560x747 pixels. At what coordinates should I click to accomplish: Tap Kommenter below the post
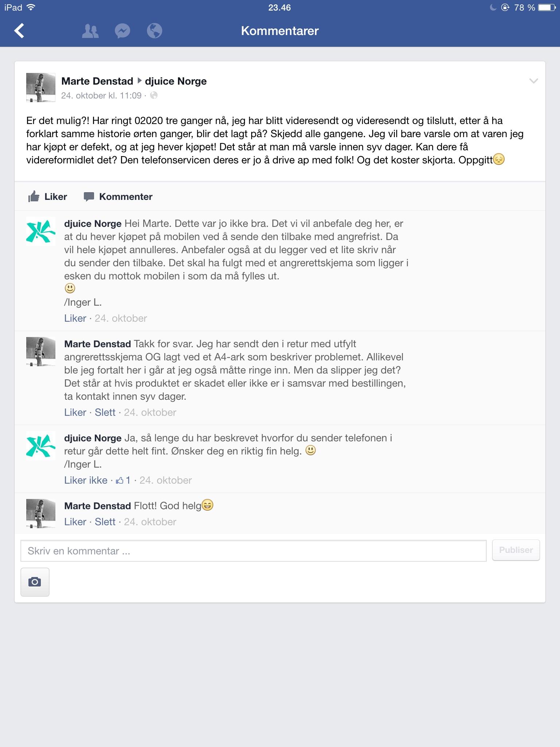point(118,197)
